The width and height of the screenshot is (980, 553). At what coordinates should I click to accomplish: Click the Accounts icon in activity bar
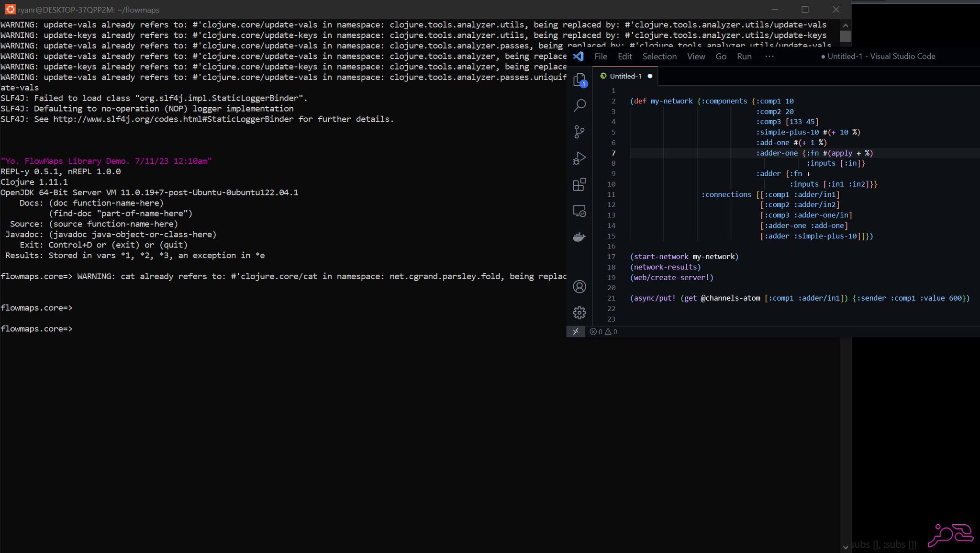tap(579, 287)
